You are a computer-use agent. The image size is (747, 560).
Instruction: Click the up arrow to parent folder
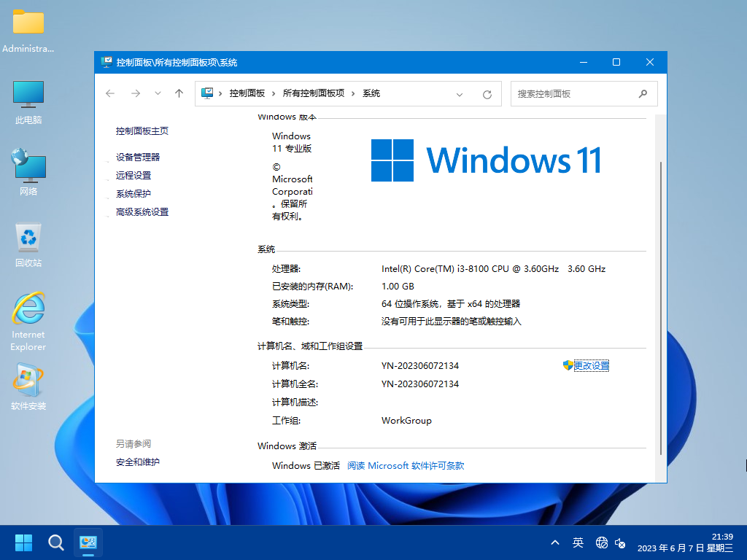pos(179,93)
